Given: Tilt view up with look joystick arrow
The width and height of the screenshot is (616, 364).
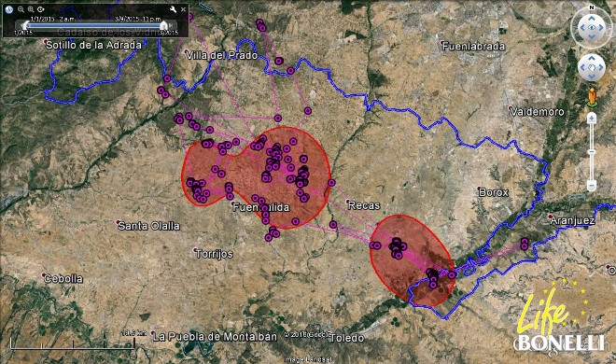Looking at the screenshot, I should [x=592, y=19].
